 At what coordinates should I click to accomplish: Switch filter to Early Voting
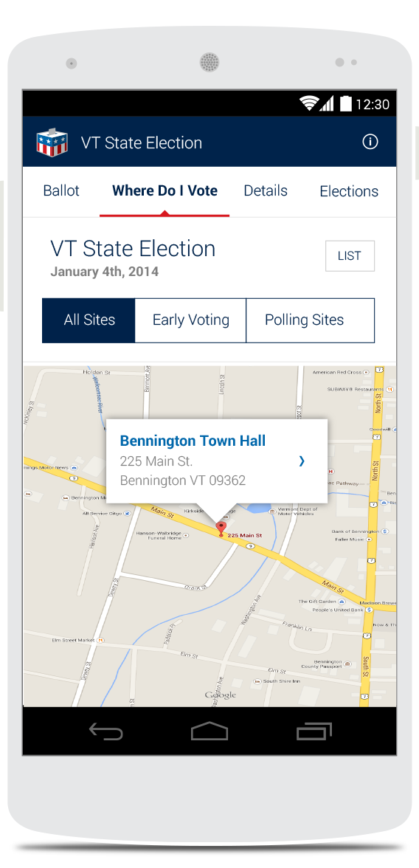coord(190,320)
